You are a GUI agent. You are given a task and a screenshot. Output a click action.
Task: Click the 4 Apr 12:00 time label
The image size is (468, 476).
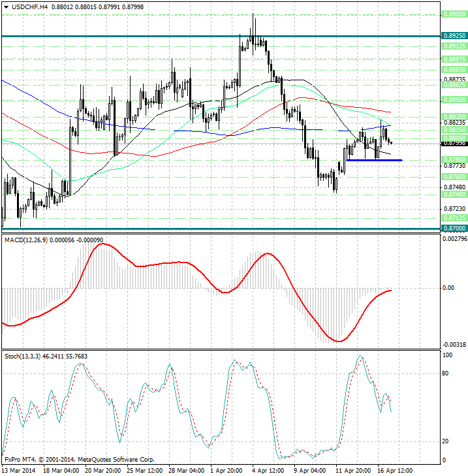coord(270,469)
